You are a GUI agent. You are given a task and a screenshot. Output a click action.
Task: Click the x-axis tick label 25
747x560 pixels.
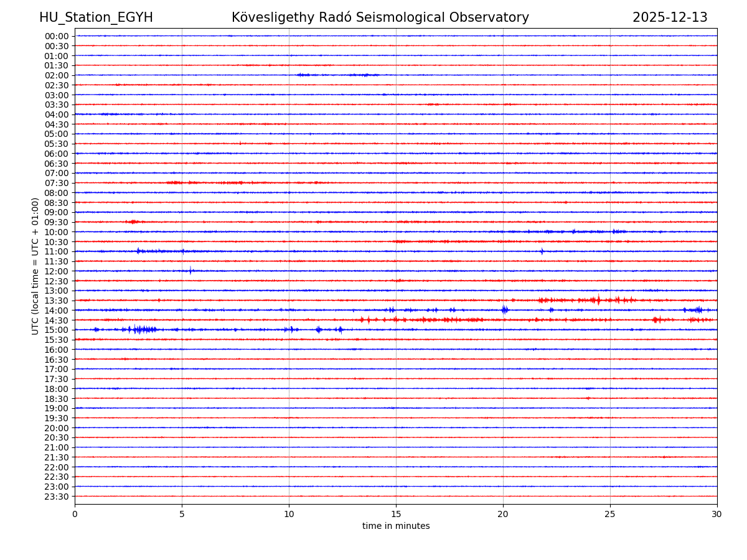[610, 514]
